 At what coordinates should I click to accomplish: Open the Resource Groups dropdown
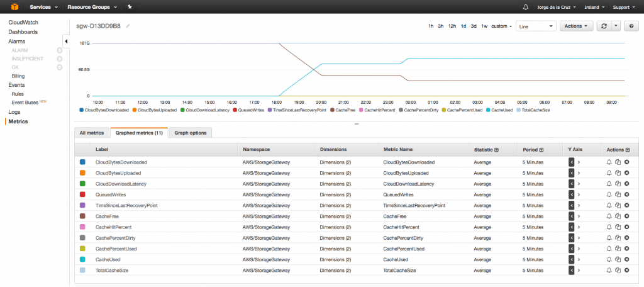92,7
